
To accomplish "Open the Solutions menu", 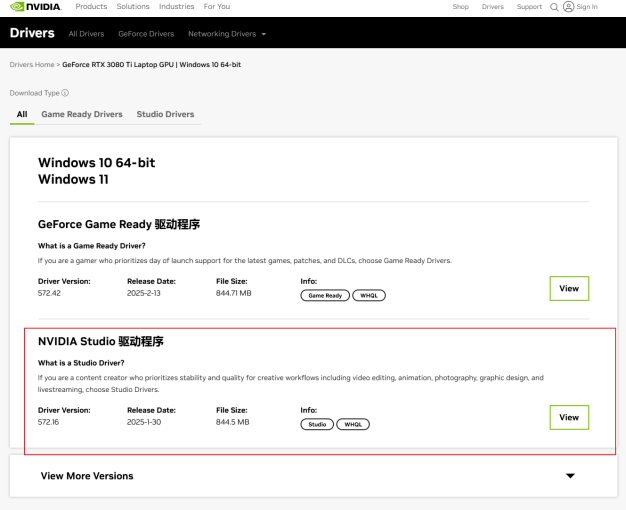I will (x=133, y=6).
